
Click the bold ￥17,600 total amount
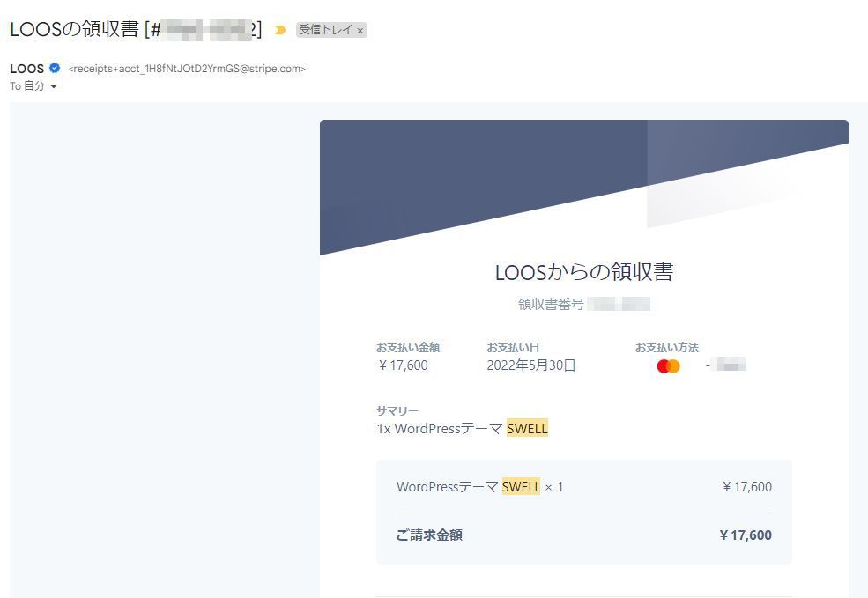[x=746, y=535]
